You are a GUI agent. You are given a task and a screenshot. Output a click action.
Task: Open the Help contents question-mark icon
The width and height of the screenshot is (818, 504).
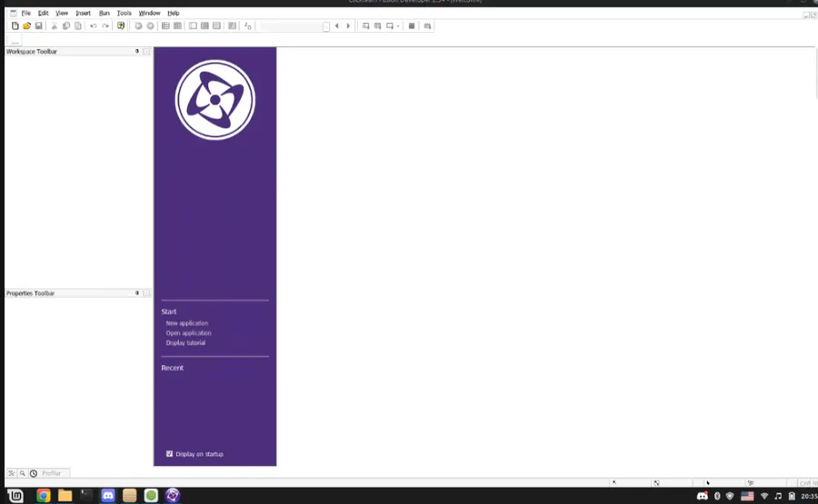pyautogui.click(x=121, y=25)
